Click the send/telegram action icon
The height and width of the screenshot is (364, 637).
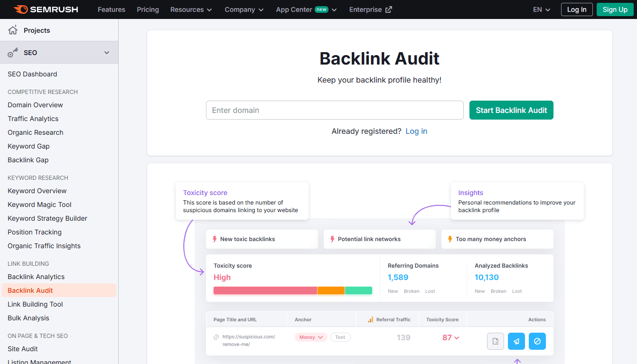point(516,341)
